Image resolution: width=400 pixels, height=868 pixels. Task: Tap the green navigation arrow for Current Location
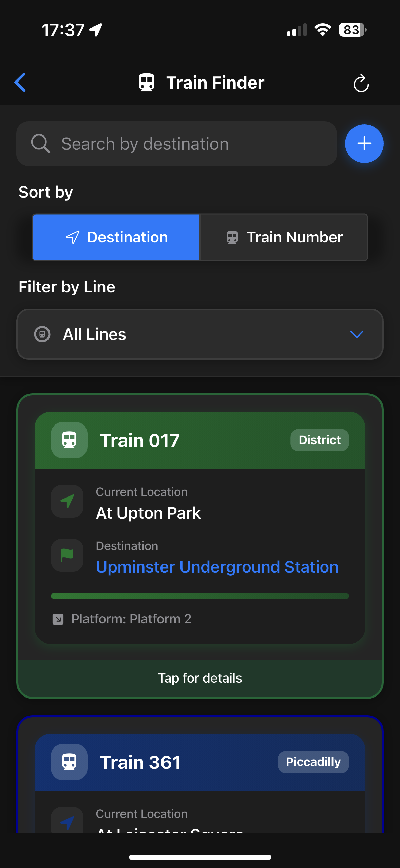(x=67, y=501)
